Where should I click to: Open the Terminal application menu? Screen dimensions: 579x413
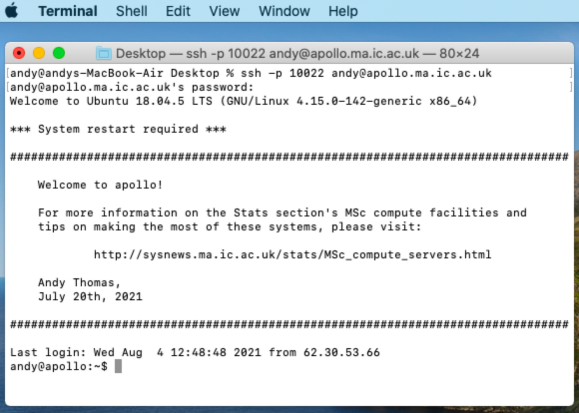68,11
